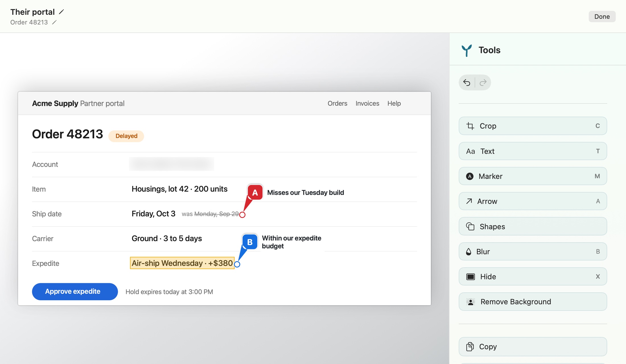
Task: Click the blurred Account value
Action: coord(172,164)
